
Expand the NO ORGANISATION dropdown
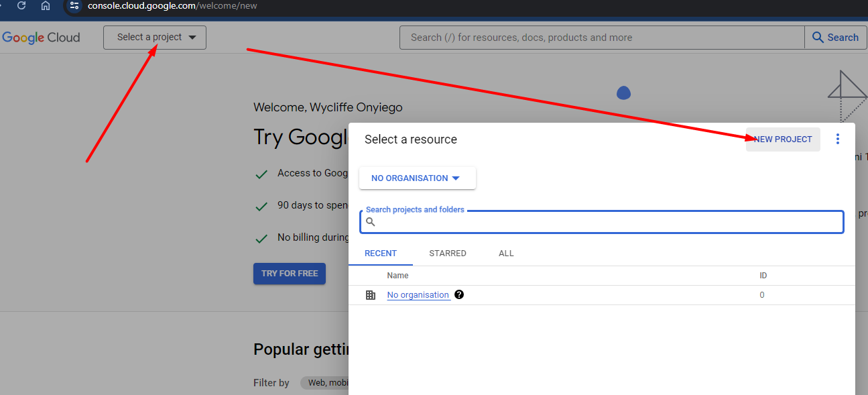click(x=418, y=178)
